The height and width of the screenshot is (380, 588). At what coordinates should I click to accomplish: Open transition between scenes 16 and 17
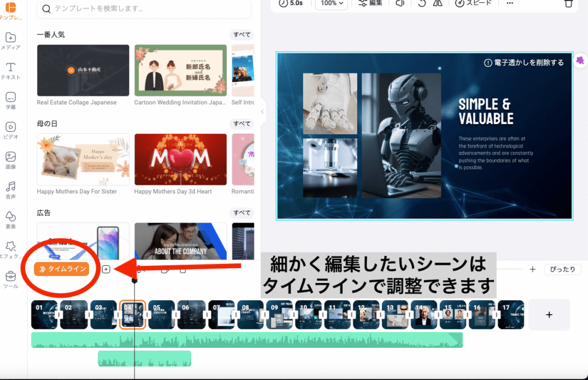pyautogui.click(x=497, y=315)
